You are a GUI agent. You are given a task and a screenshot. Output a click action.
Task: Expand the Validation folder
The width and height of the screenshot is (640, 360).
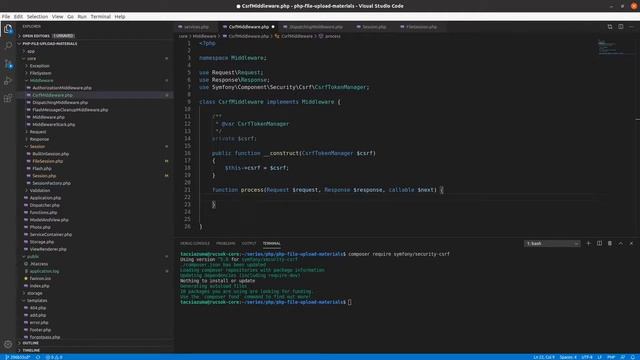tap(40, 191)
